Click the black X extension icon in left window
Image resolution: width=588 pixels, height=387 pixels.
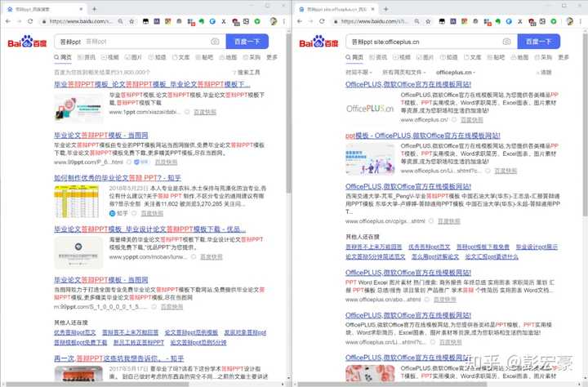[224, 21]
